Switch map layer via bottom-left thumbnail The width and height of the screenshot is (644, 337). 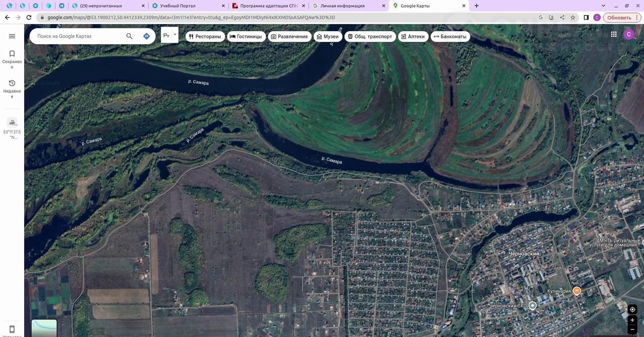coord(44,328)
